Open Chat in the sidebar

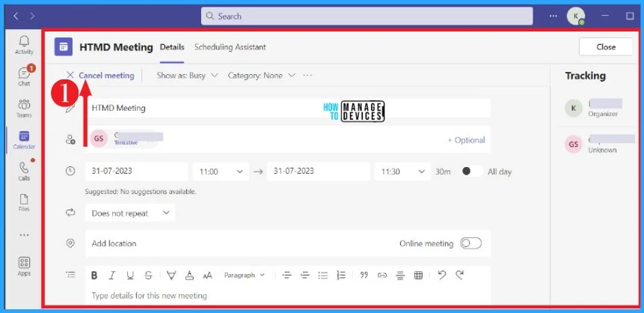[24, 76]
